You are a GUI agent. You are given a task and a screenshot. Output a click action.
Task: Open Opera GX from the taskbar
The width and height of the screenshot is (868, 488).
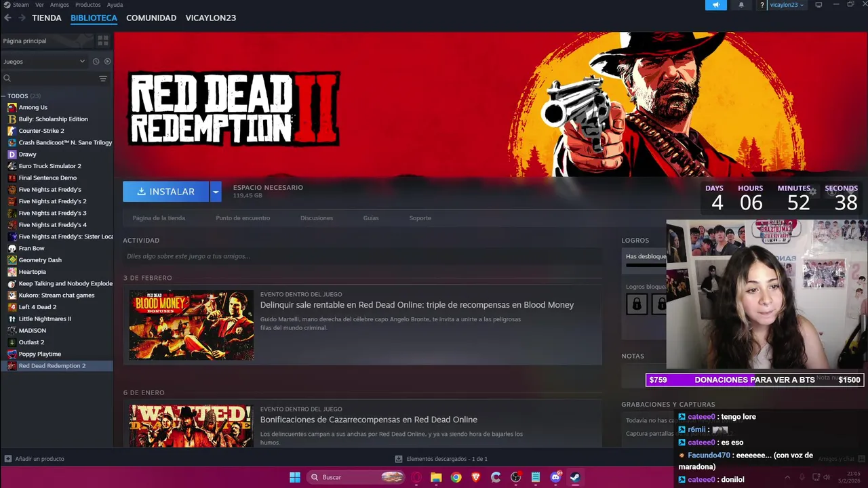(416, 477)
